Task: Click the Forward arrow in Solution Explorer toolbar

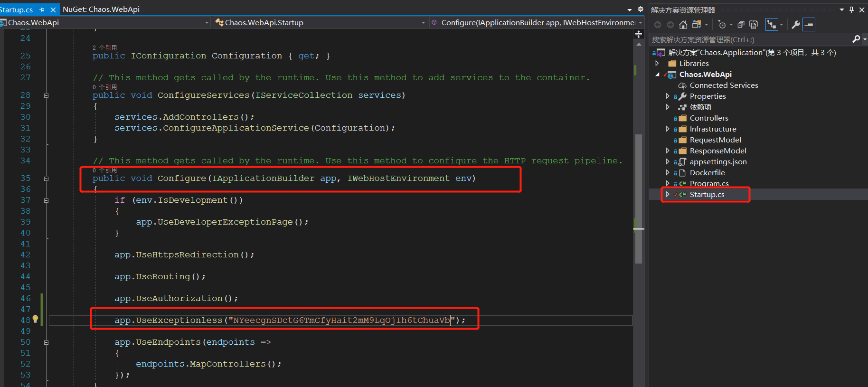Action: (x=670, y=25)
